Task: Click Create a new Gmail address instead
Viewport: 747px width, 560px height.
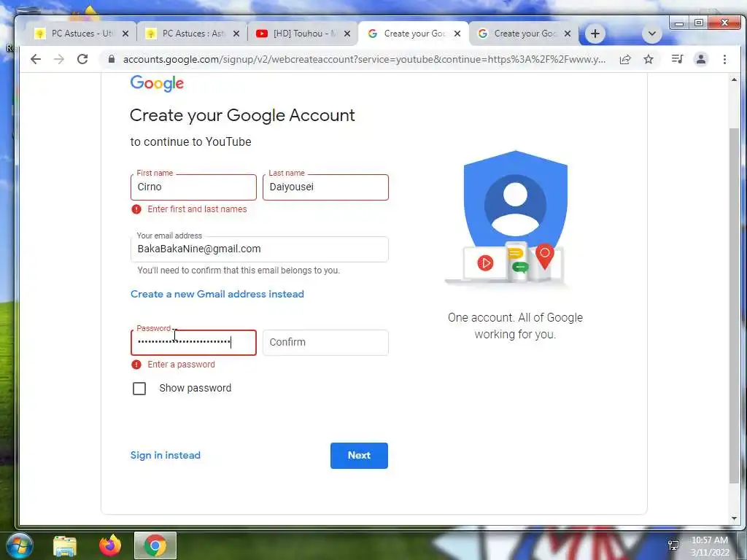Action: tap(217, 295)
